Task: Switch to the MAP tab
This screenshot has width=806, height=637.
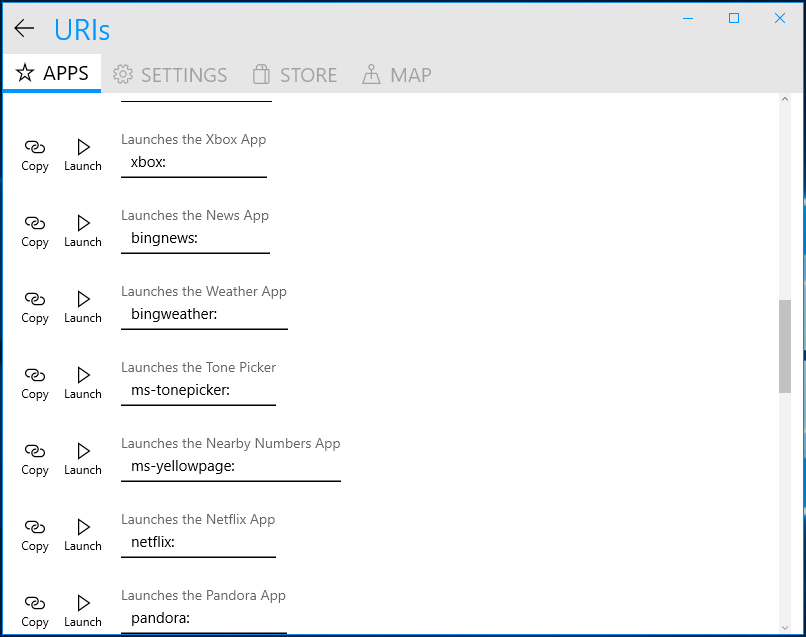Action: point(396,75)
